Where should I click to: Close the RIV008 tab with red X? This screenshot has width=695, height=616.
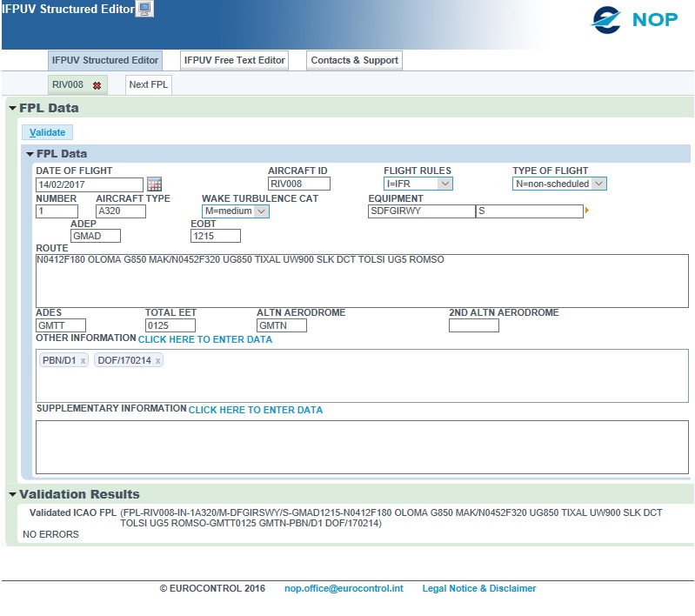(97, 85)
